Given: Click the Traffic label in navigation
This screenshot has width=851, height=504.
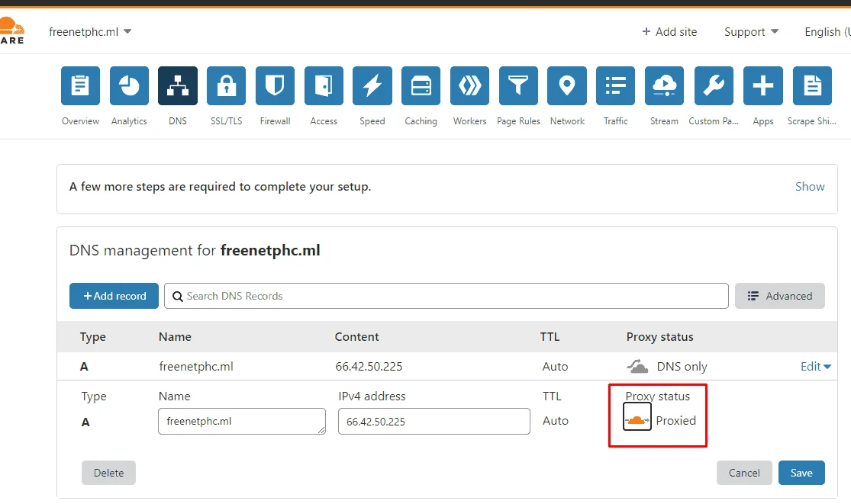Looking at the screenshot, I should 615,121.
